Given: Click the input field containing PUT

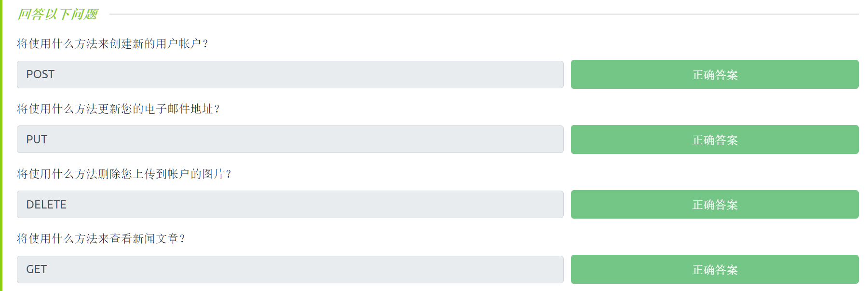Looking at the screenshot, I should [289, 139].
